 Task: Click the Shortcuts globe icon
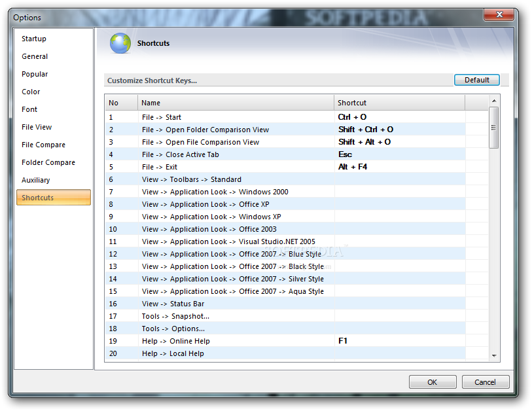[x=120, y=43]
